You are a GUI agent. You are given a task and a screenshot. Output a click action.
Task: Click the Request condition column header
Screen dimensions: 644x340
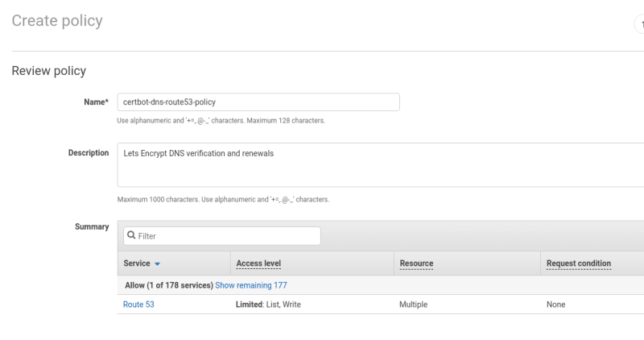579,263
